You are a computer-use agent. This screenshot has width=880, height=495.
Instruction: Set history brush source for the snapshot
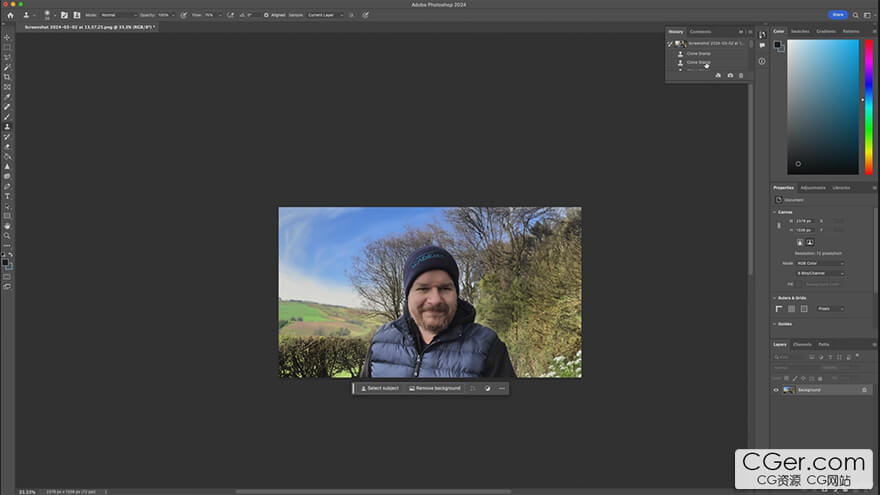670,43
